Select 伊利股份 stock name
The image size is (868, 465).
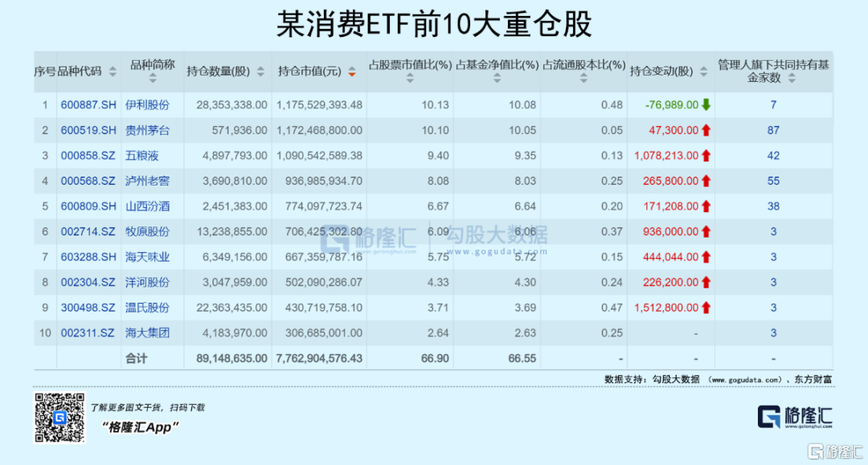pyautogui.click(x=147, y=105)
